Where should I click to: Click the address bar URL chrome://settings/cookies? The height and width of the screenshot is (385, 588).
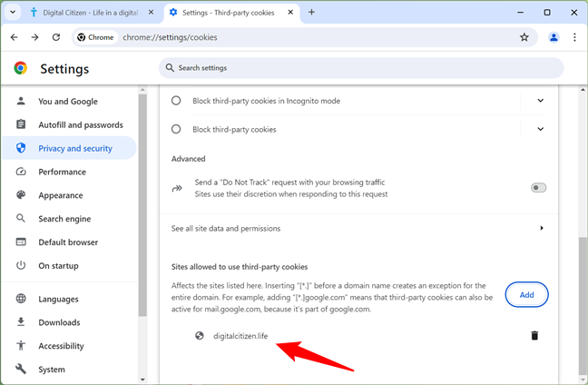pyautogui.click(x=170, y=37)
